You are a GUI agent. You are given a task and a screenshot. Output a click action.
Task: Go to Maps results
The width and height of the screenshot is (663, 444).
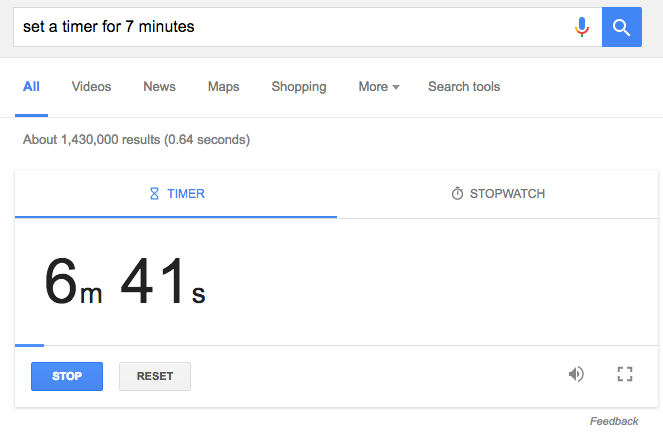(223, 87)
